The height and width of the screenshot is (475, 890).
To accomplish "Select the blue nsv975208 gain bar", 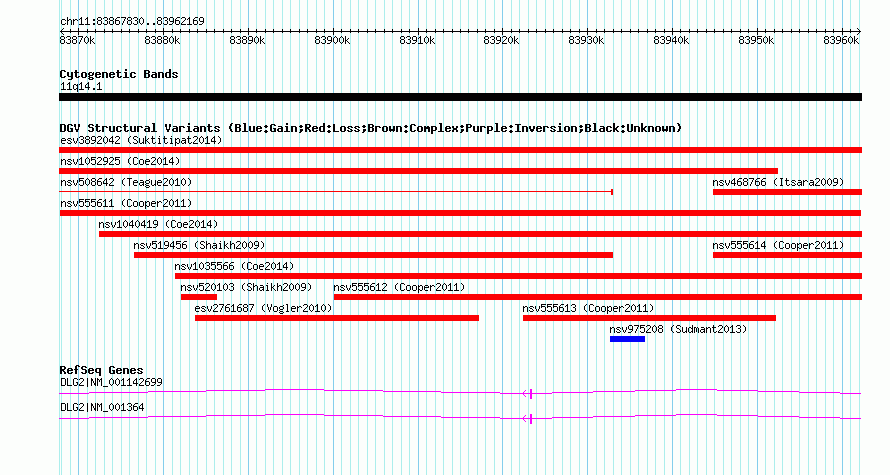I will [627, 339].
